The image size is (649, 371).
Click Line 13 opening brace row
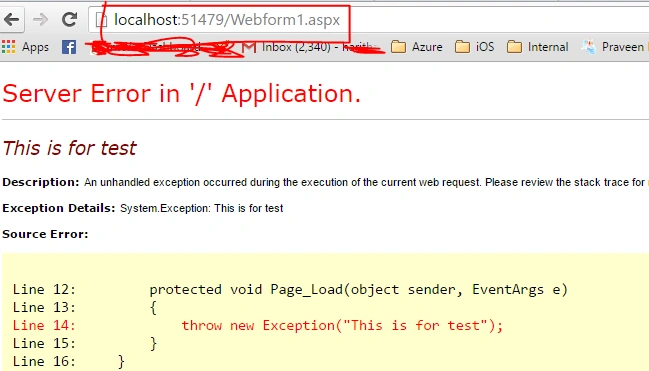(x=85, y=308)
